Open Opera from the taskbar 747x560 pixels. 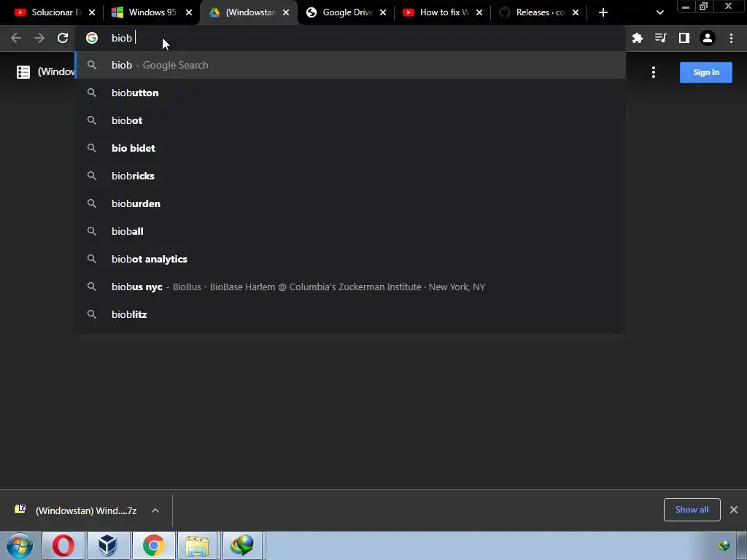(x=63, y=545)
